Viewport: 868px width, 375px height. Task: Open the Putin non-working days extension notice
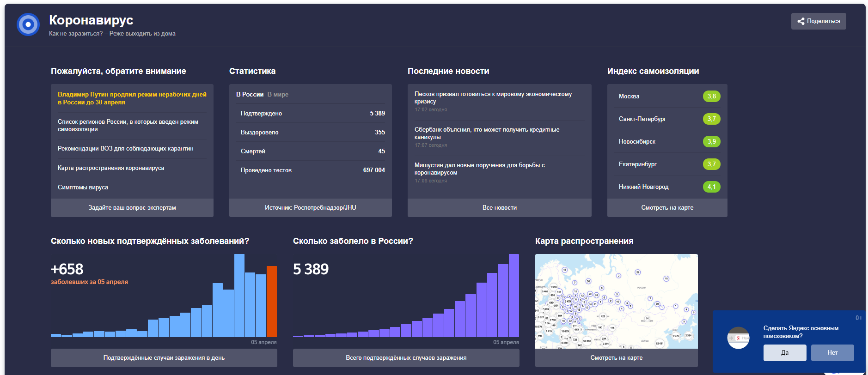point(132,98)
